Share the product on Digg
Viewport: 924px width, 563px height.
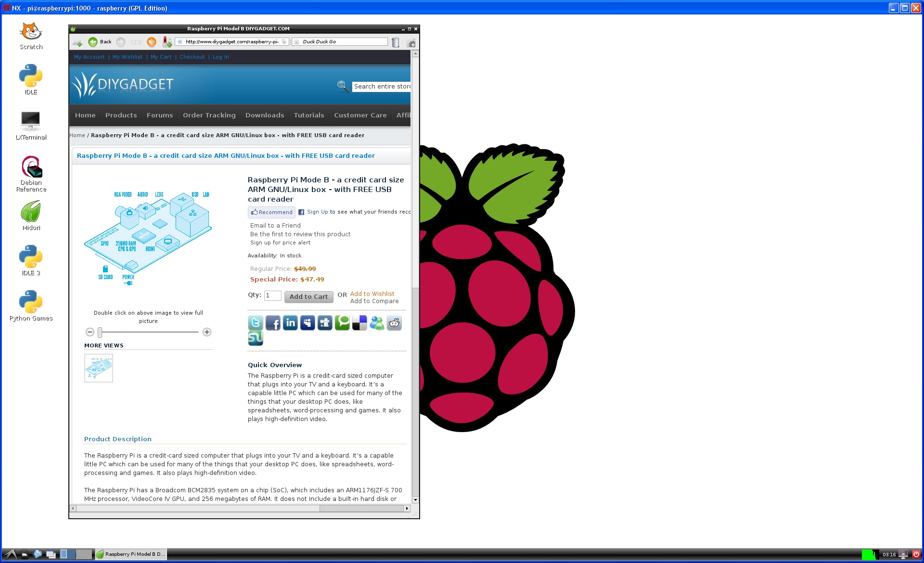pyautogui.click(x=325, y=323)
